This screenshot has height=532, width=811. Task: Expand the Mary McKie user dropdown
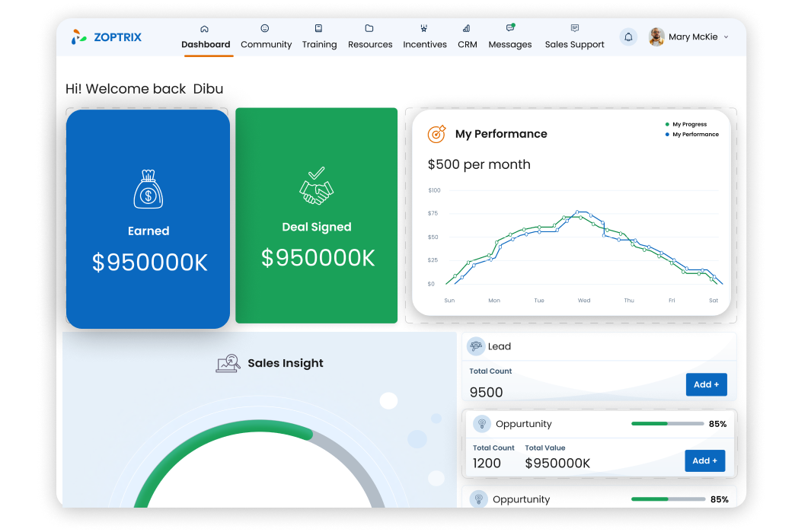click(x=726, y=37)
